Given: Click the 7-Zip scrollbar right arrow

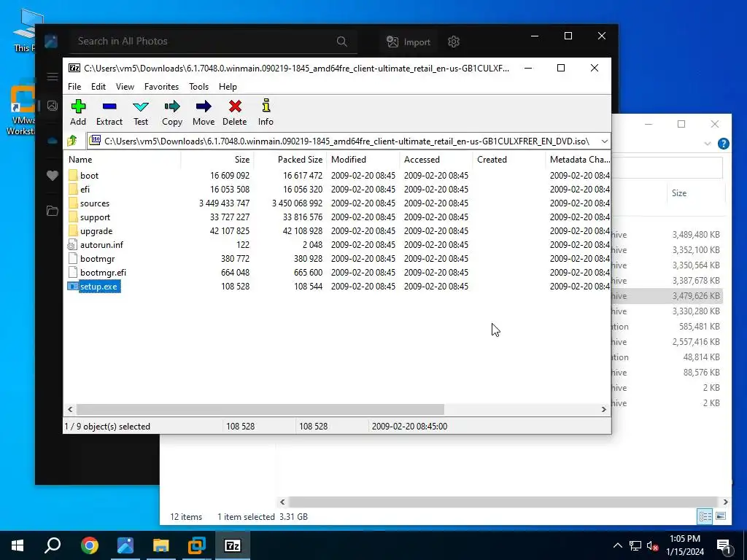Looking at the screenshot, I should pyautogui.click(x=603, y=410).
